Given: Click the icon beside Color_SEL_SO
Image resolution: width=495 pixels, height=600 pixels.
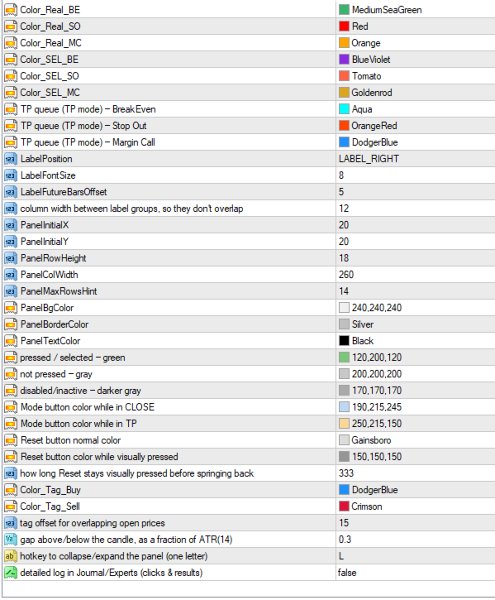Looking at the screenshot, I should coord(11,76).
